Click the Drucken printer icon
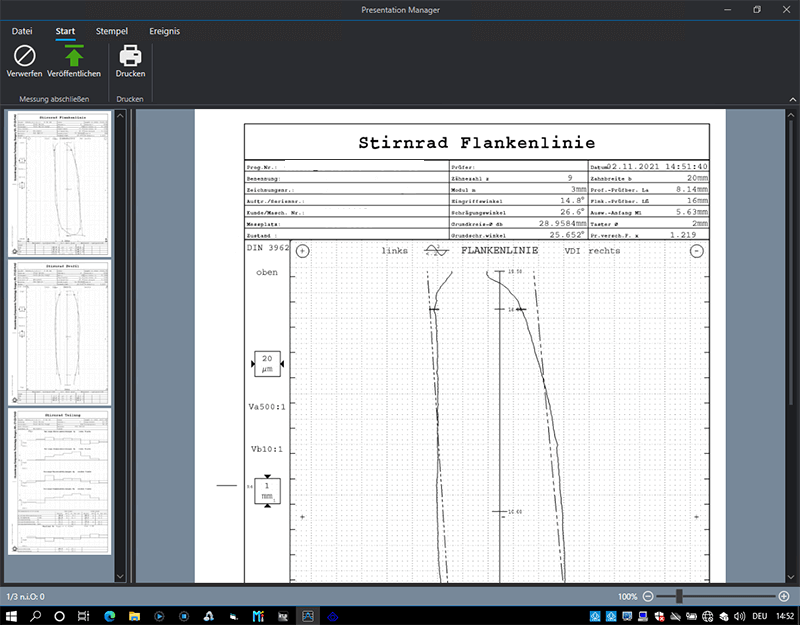The width and height of the screenshot is (800, 625). [130, 56]
